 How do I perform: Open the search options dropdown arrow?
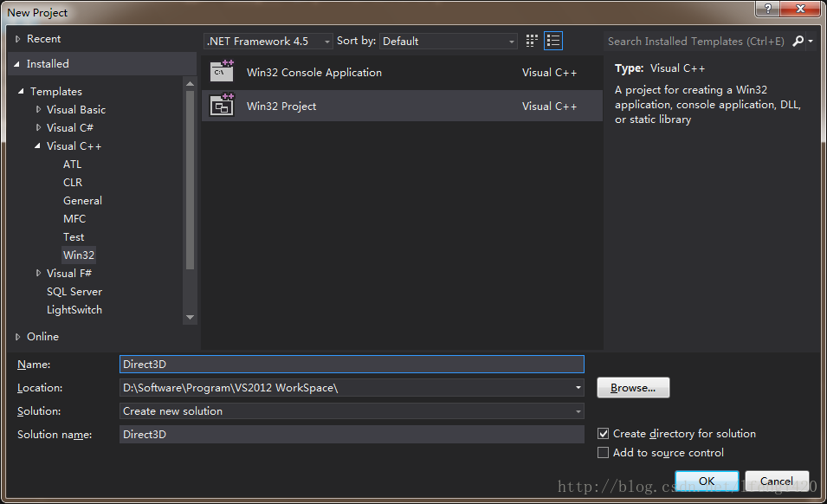pyautogui.click(x=811, y=41)
